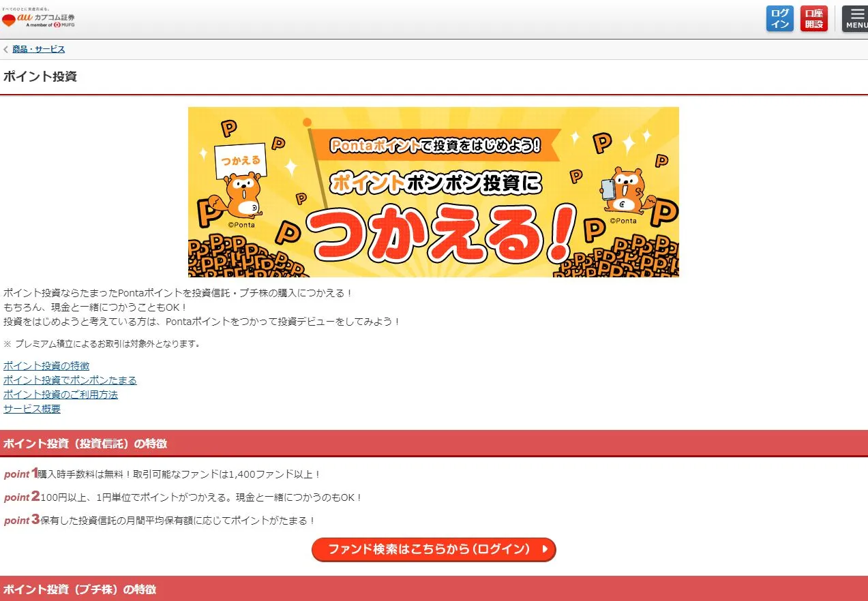Jump to サービス概要 link
This screenshot has height=601, width=868.
[x=32, y=409]
